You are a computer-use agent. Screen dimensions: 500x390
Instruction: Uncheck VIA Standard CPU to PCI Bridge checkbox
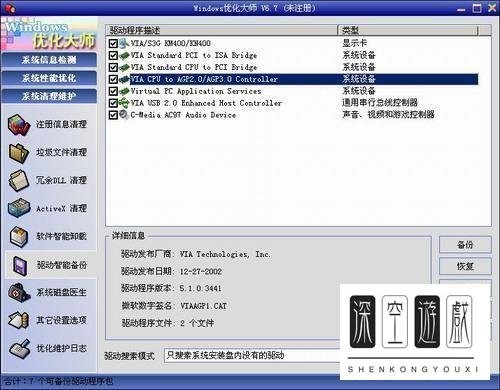point(113,67)
